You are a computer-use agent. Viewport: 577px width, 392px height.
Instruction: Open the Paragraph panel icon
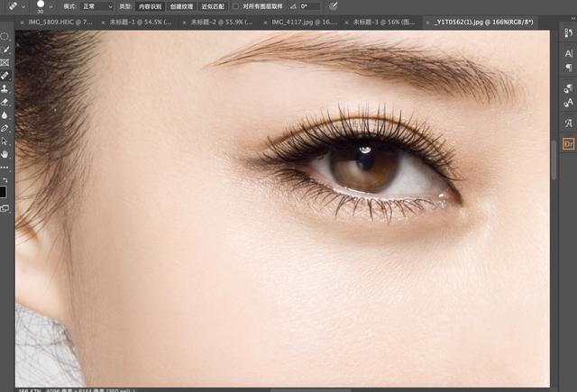tap(569, 68)
